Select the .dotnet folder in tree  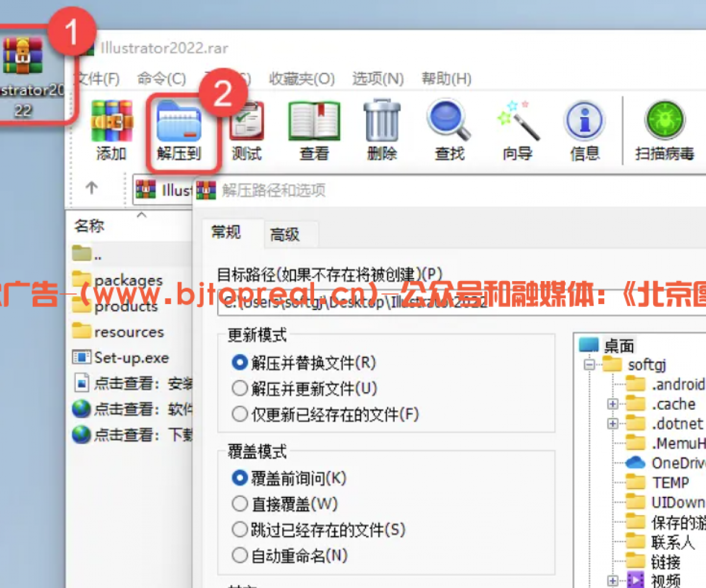pyautogui.click(x=664, y=424)
